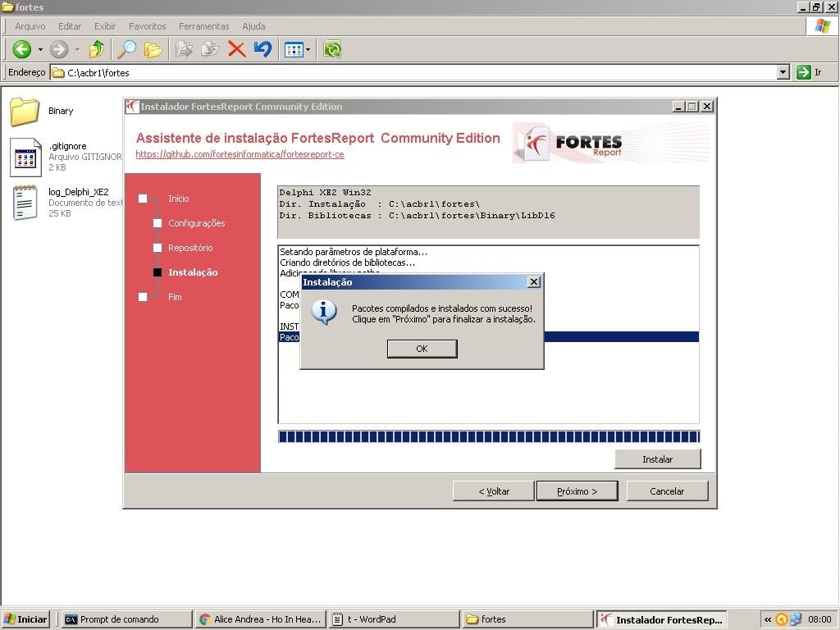
Task: Open the Iniciar start menu
Action: click(x=25, y=619)
